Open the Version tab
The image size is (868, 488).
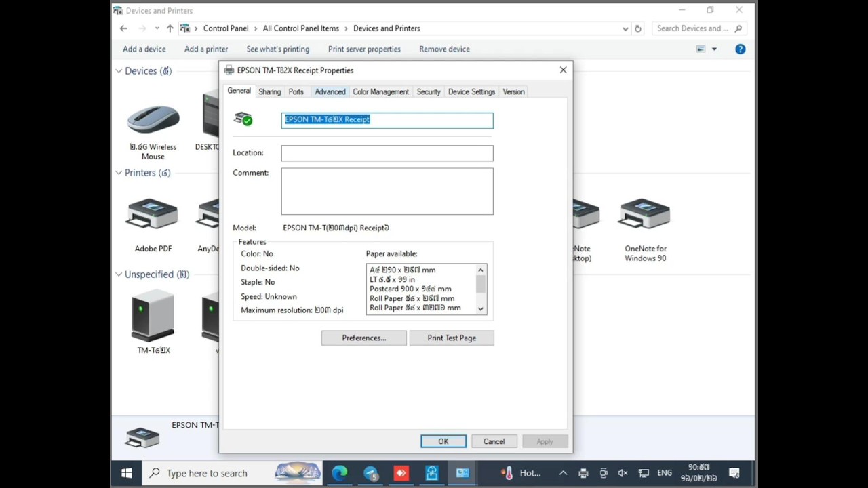point(513,91)
